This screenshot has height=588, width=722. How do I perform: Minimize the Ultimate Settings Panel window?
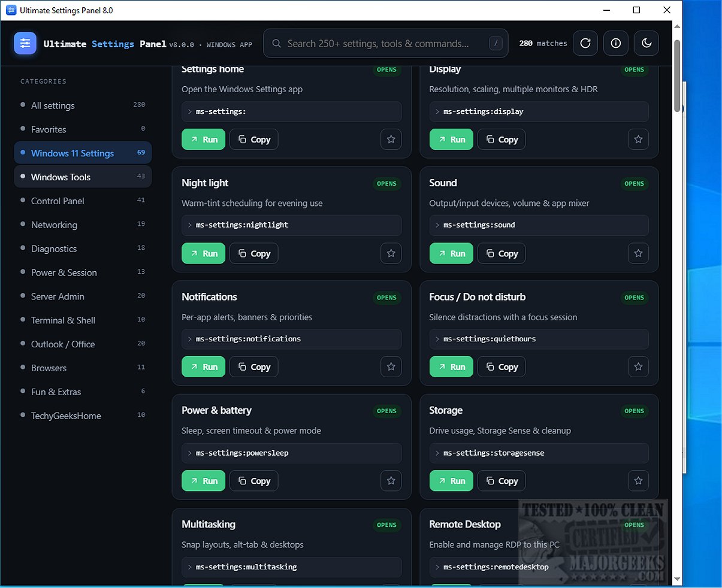point(606,10)
